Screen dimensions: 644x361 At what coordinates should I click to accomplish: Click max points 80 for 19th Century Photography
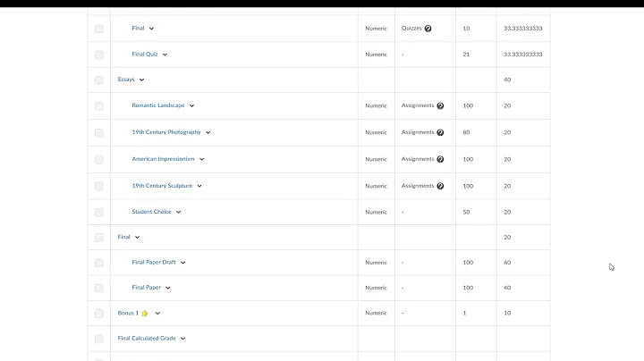[466, 132]
